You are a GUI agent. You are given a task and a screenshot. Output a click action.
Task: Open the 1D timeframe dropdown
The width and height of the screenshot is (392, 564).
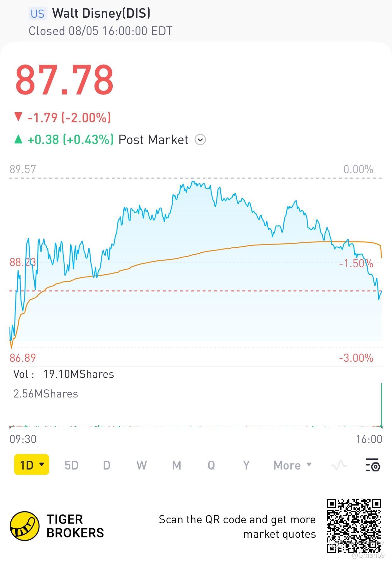point(32,465)
